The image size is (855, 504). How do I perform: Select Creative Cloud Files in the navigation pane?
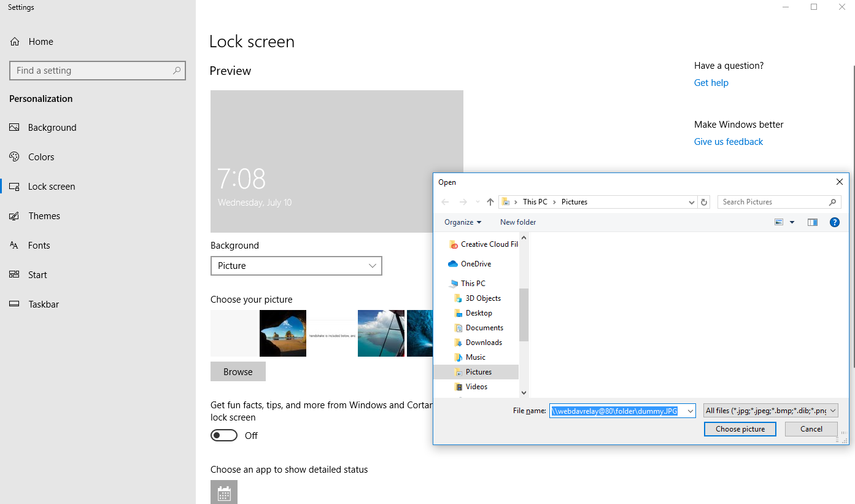pos(484,244)
